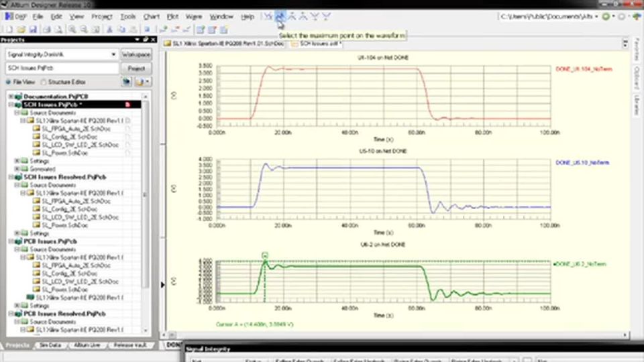This screenshot has height=362, width=644.
Task: Click the modified-document red icon on SCH Issues.PrjPcb row
Action: (x=127, y=105)
